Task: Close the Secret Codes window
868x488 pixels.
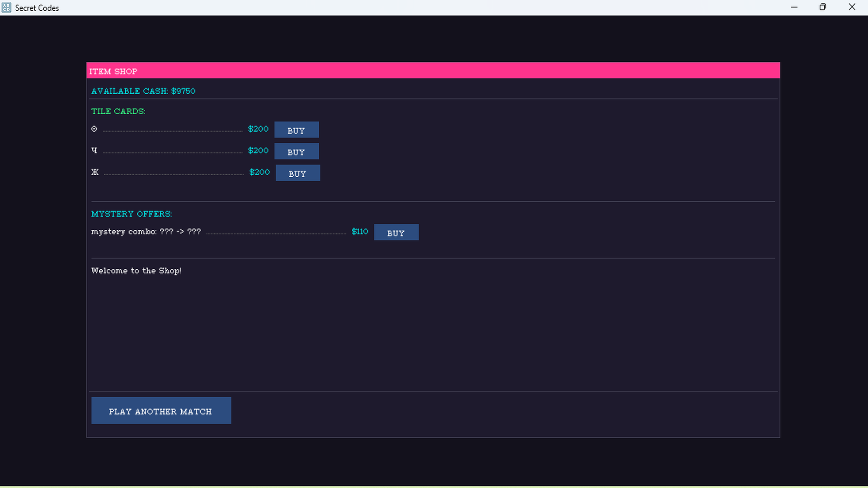Action: (x=852, y=7)
